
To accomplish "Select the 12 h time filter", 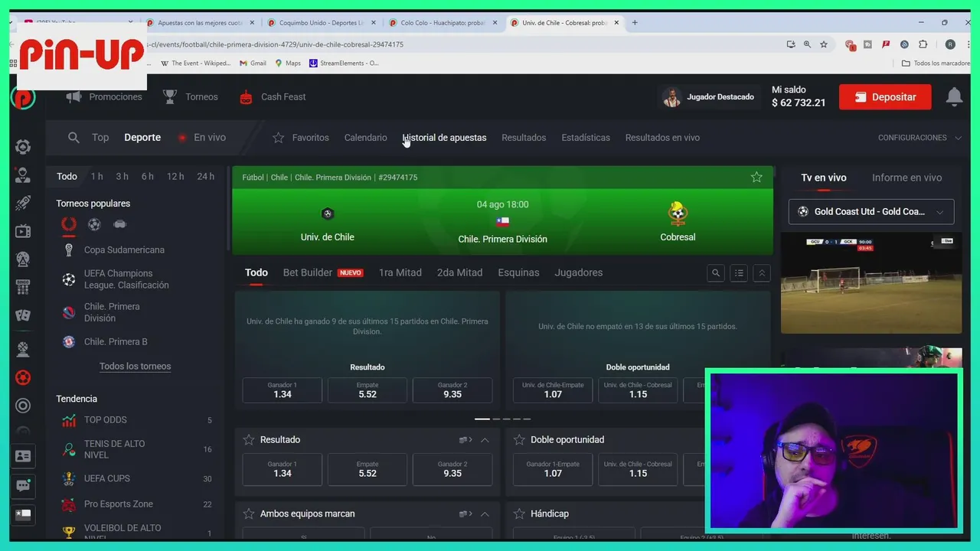I will coord(175,177).
